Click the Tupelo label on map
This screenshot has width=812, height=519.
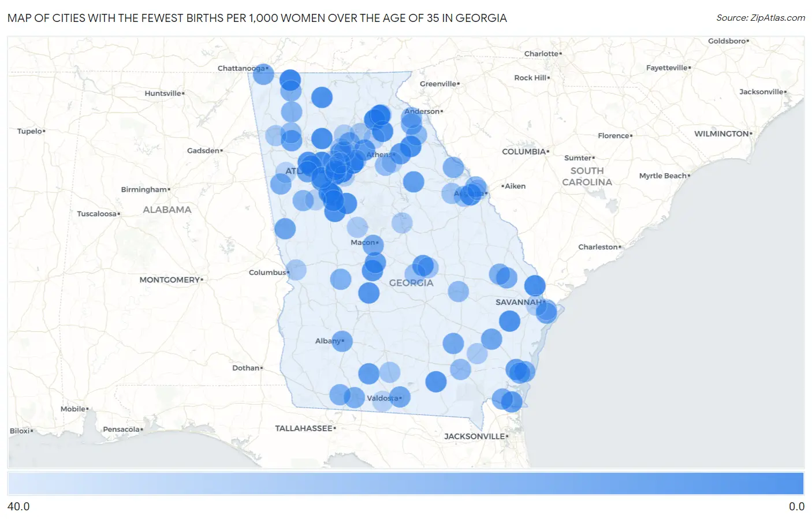(x=29, y=131)
